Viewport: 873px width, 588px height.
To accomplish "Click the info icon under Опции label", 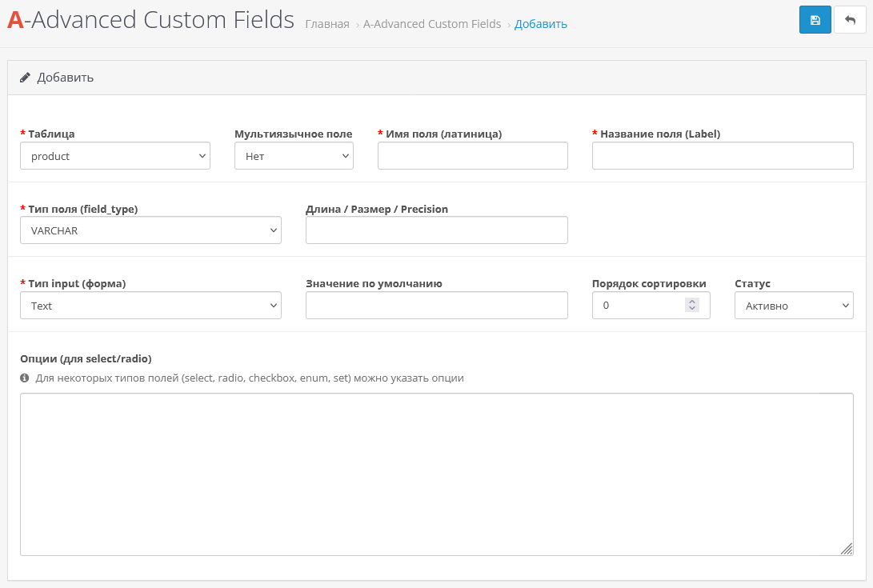I will (25, 378).
